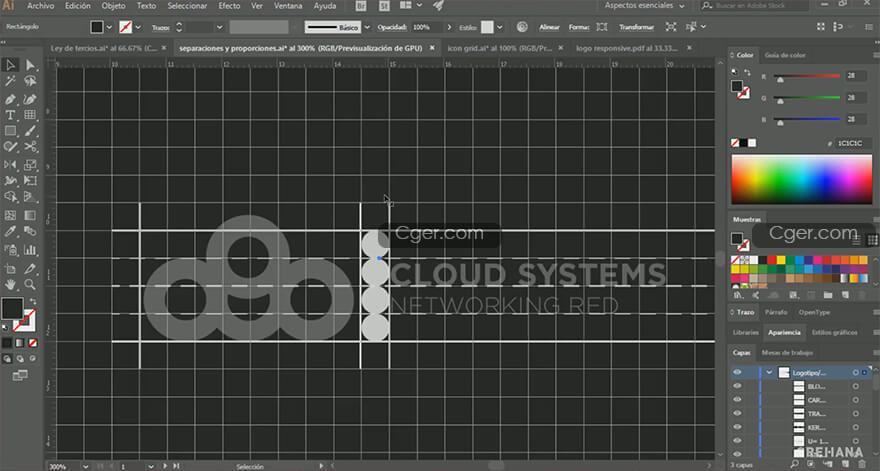Open the Estilo graphic style dropdown
Screen dimensions: 880x471
point(499,27)
